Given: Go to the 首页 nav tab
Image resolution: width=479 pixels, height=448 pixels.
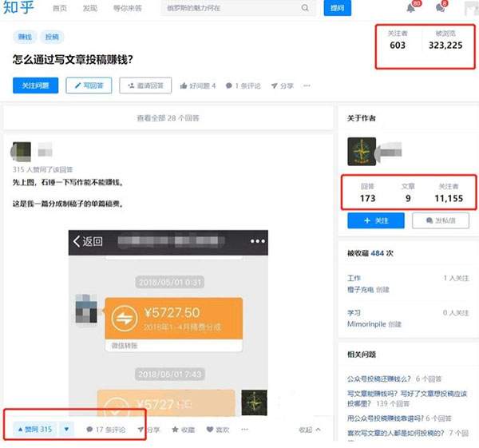Looking at the screenshot, I should coord(59,8).
